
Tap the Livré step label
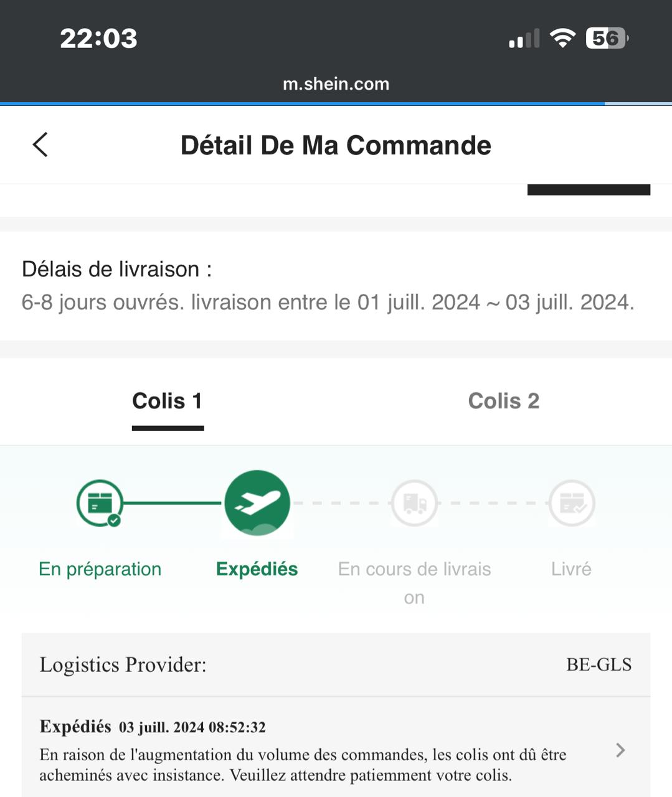point(571,569)
